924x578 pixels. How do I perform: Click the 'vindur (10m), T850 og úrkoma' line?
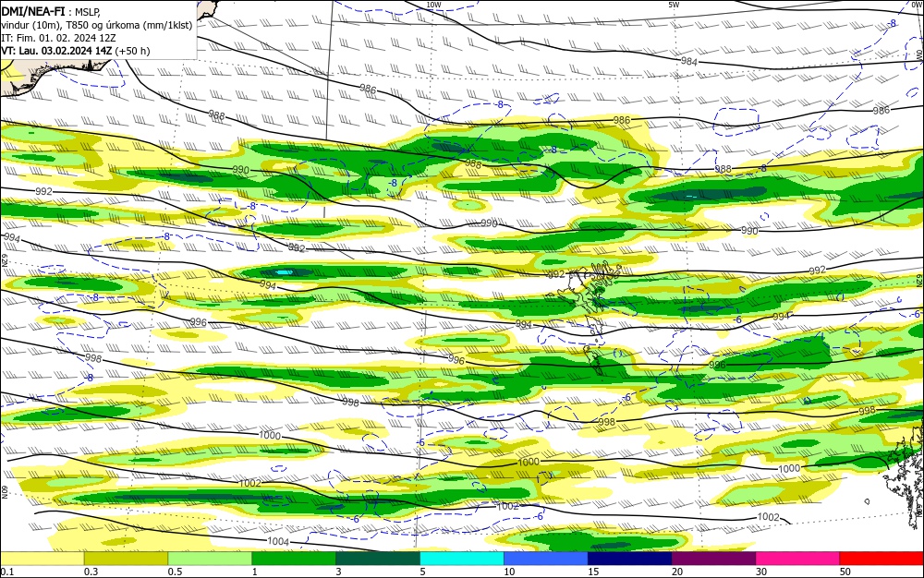pyautogui.click(x=97, y=25)
